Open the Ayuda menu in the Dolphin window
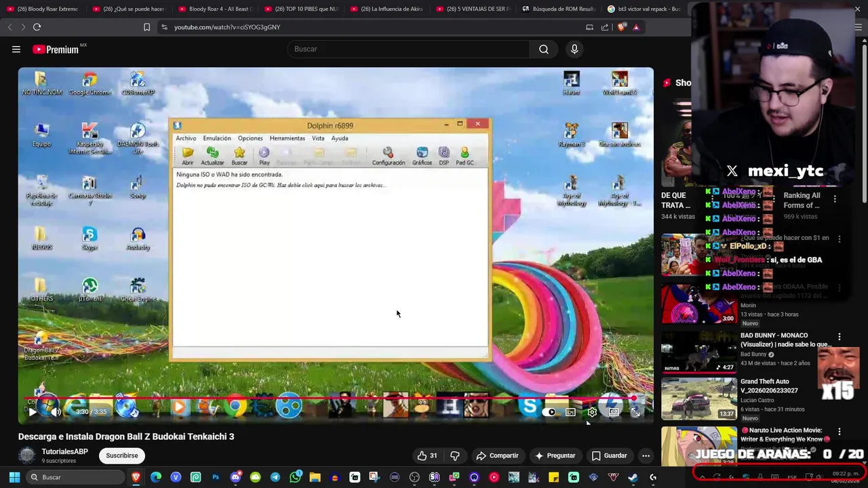 click(x=340, y=138)
